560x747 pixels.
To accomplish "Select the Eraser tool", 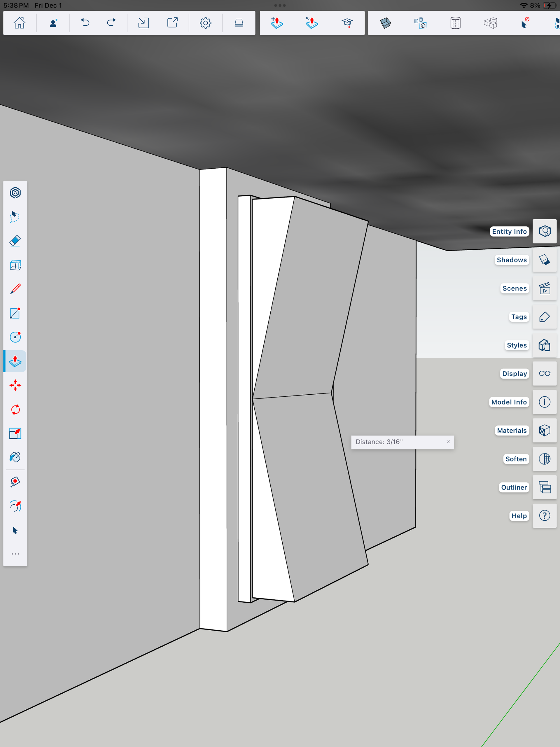I will [x=15, y=241].
